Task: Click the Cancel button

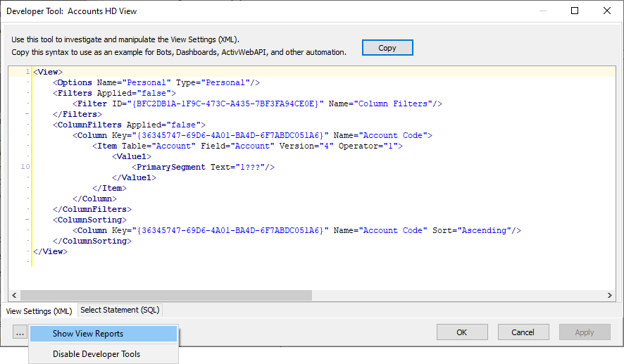Action: click(x=523, y=332)
